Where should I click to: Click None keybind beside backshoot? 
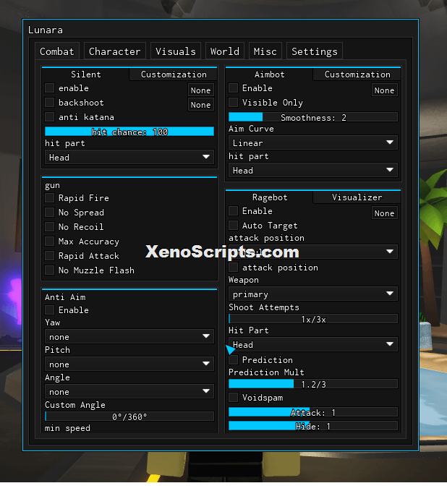pos(200,104)
